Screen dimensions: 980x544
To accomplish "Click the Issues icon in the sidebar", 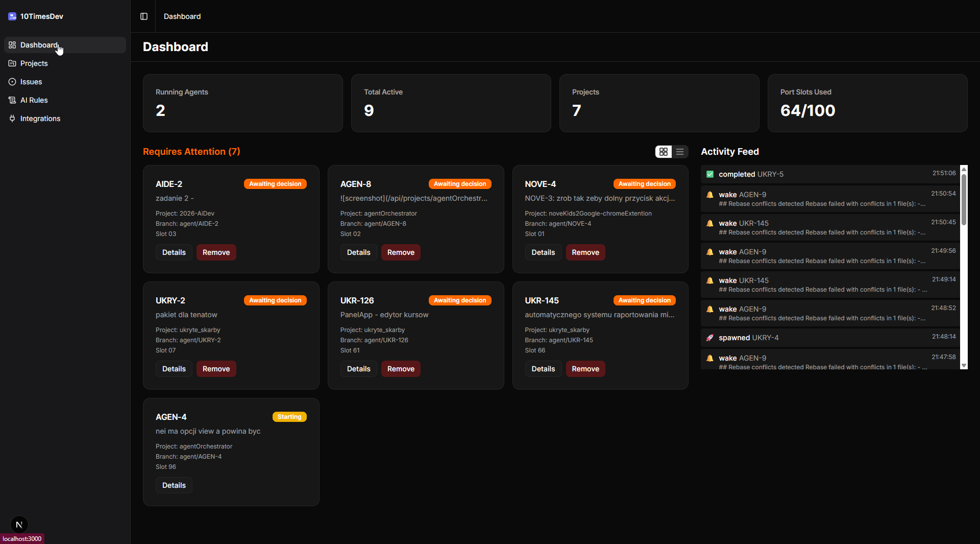I will pyautogui.click(x=12, y=82).
